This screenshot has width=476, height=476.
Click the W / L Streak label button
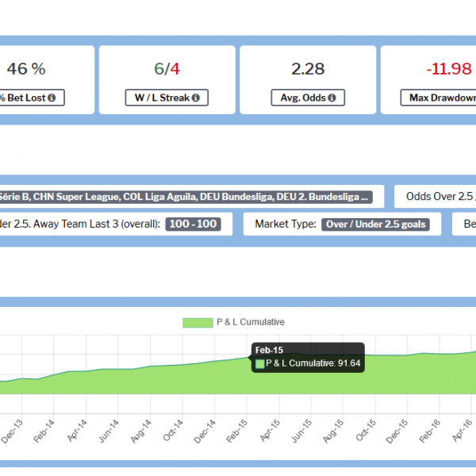pos(167,98)
